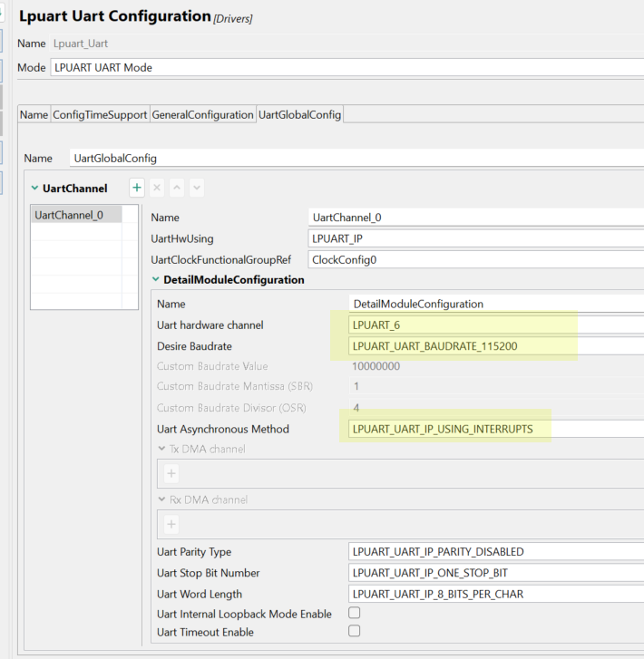Select the UartGlobalConfig tab
The width and height of the screenshot is (644, 659).
(299, 115)
